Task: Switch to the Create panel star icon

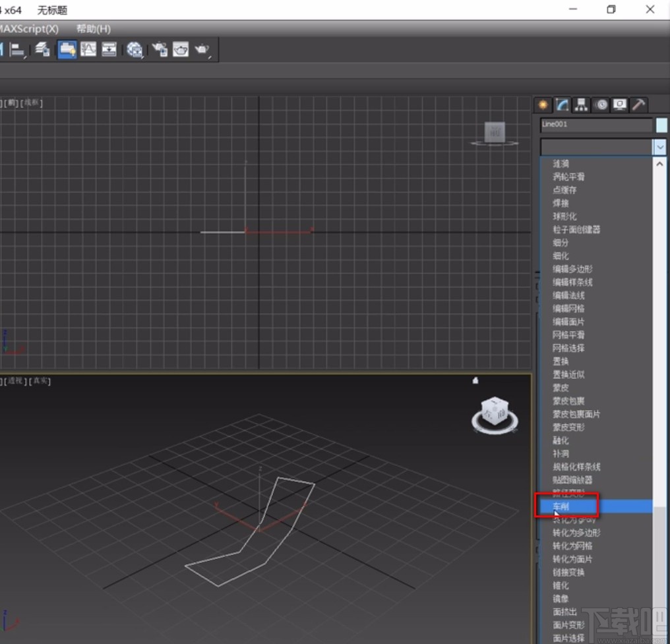Action: [x=541, y=105]
